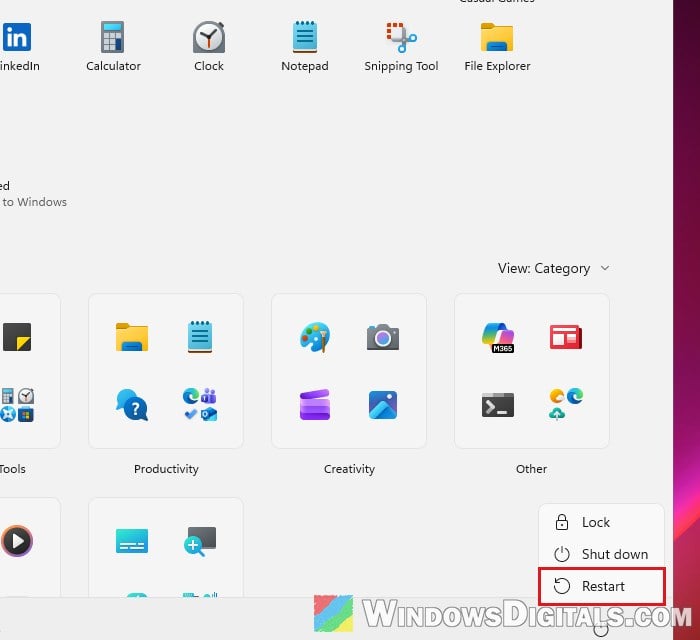The image size is (700, 640).
Task: Open Microsoft 365 Copilot in the Other category
Action: [498, 337]
